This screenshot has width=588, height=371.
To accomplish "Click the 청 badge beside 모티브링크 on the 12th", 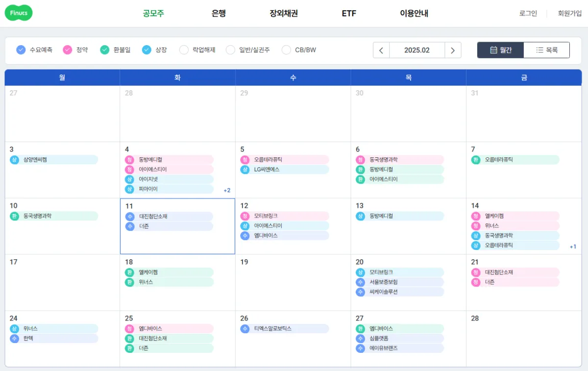I will [x=245, y=216].
